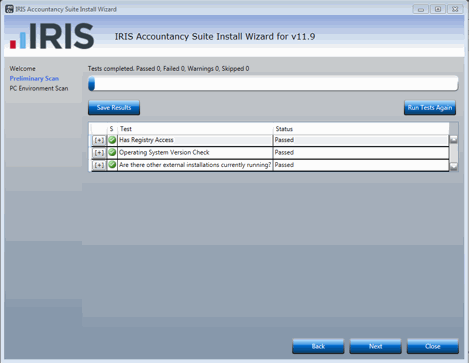Screen dimensions: 469x363
Task: Run Tests Again button
Action: coord(430,108)
